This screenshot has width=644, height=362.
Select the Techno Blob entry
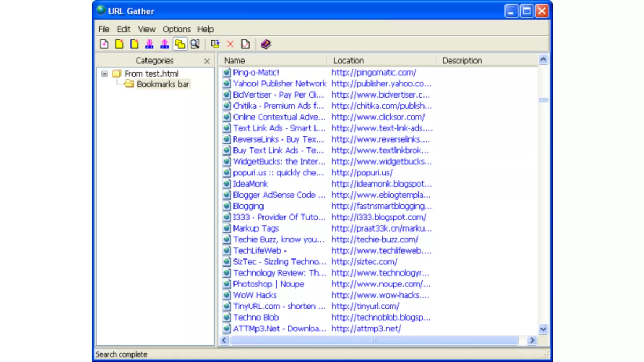(x=255, y=317)
